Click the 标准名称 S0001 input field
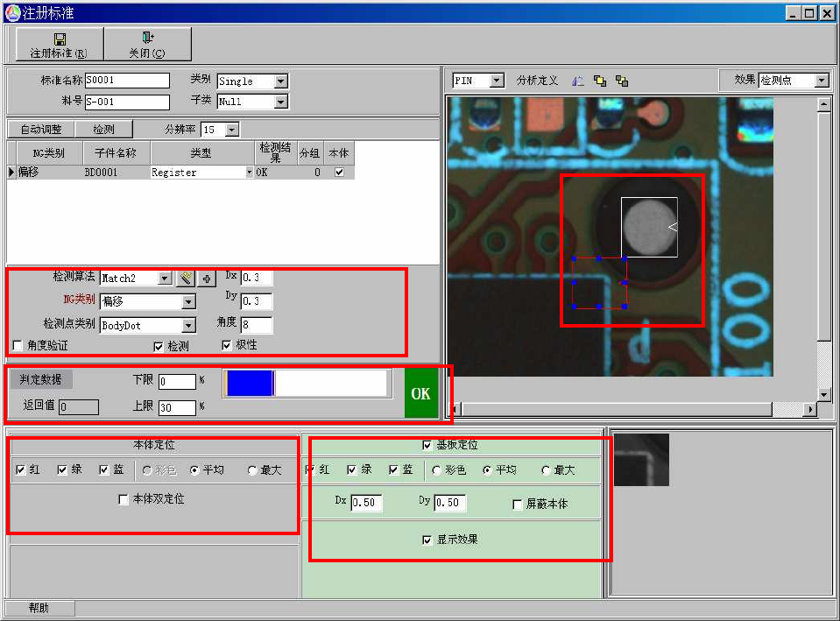The width and height of the screenshot is (840, 621). click(x=128, y=81)
